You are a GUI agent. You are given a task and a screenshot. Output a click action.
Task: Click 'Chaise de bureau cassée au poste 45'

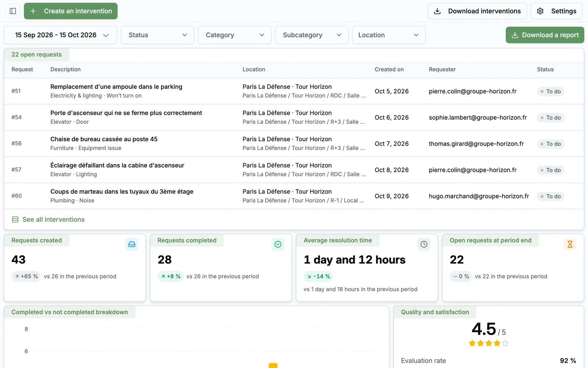[x=104, y=139]
